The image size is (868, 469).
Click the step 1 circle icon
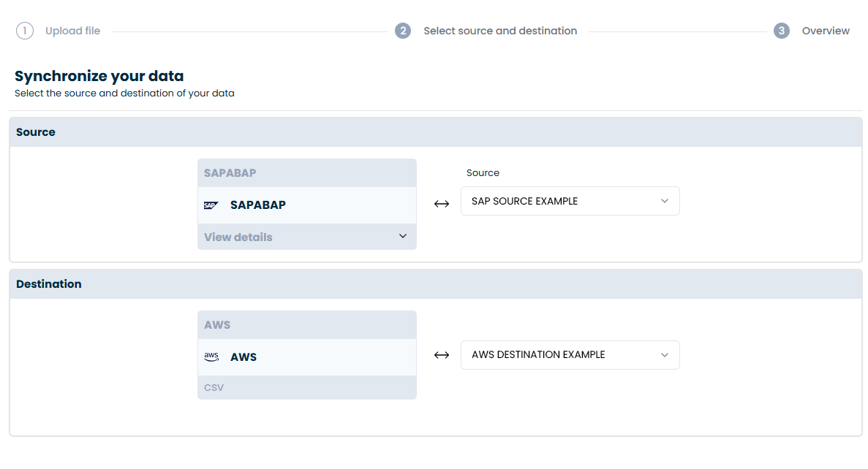click(25, 31)
